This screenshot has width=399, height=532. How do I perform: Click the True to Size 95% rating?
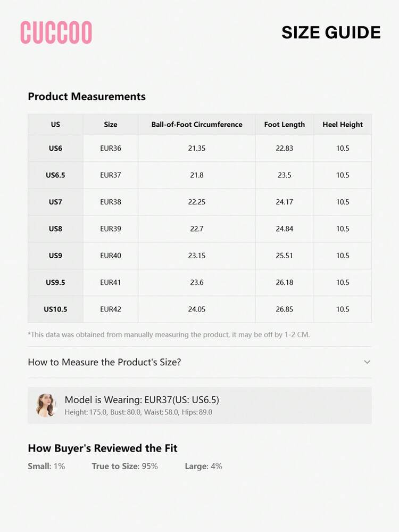(125, 466)
